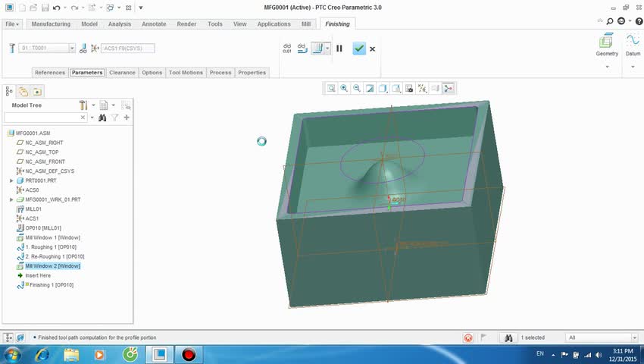Click the Zoom In magnifier icon
The width and height of the screenshot is (644, 364).
344,88
